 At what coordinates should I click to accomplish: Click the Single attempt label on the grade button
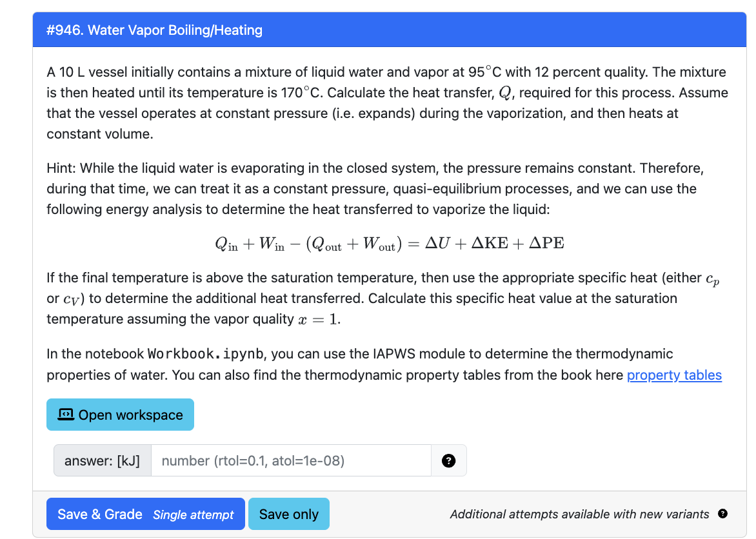(193, 514)
